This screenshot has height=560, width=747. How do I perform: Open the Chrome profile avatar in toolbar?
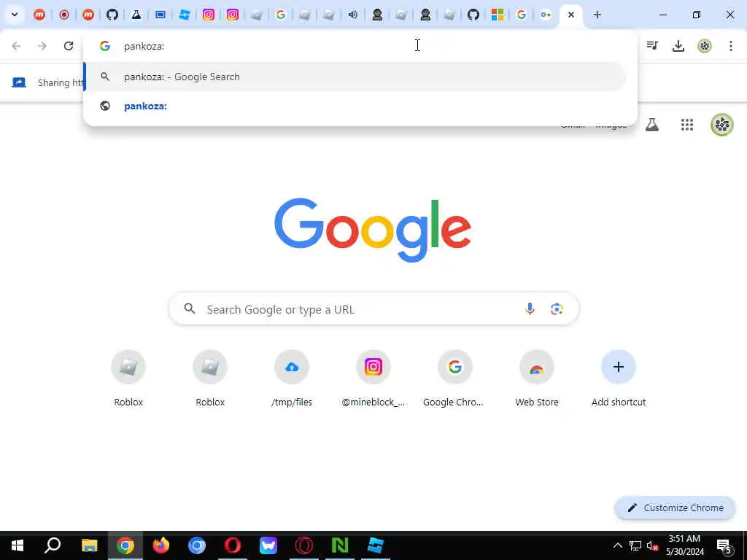point(705,46)
